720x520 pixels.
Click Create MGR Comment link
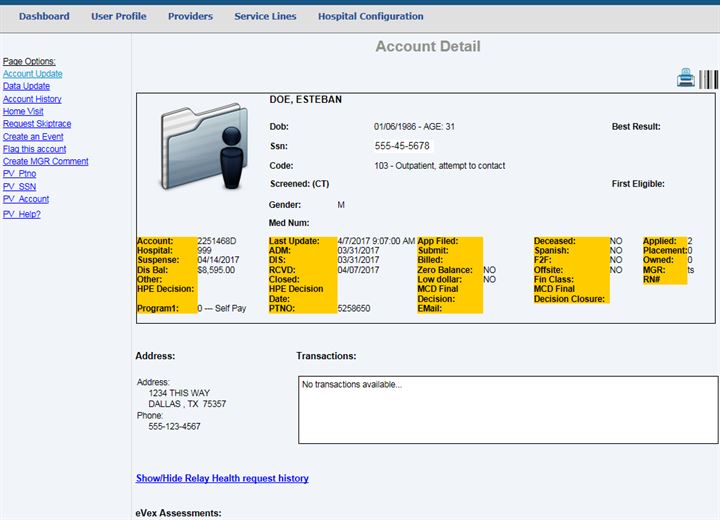click(x=46, y=162)
